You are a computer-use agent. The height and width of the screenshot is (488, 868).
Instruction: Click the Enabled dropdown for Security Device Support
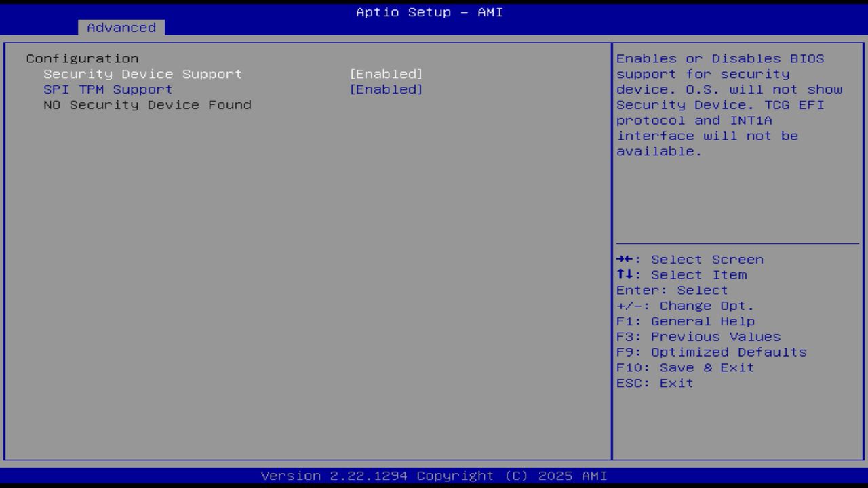click(x=387, y=74)
